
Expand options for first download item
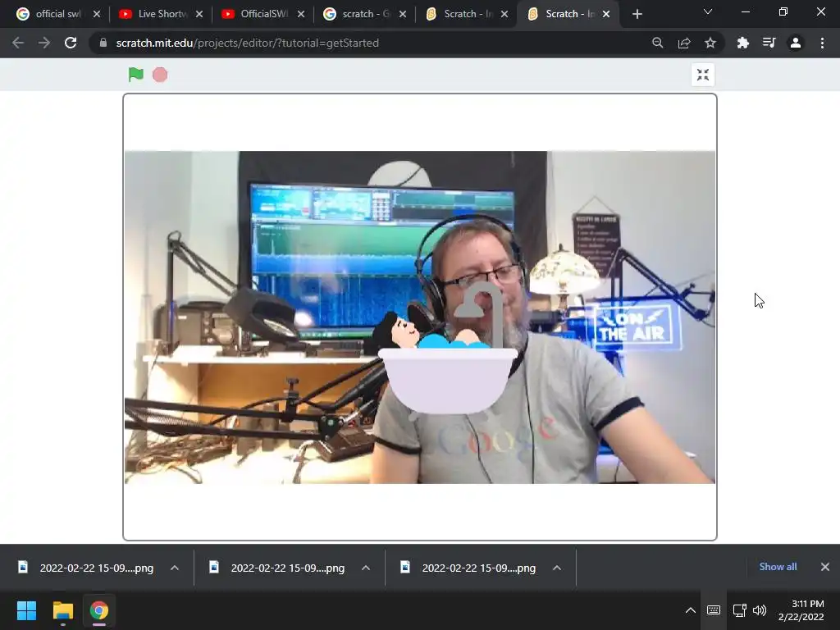(175, 568)
